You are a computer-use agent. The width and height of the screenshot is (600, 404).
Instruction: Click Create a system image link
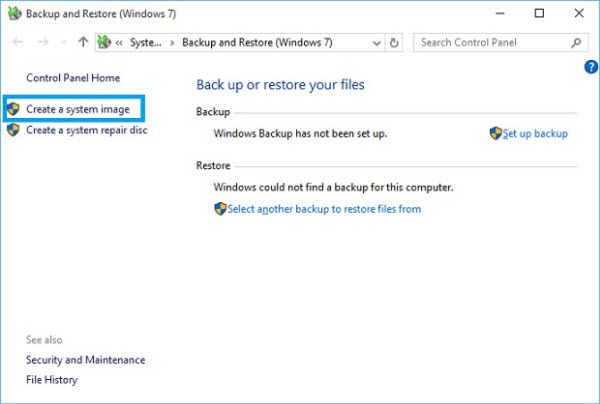click(78, 109)
